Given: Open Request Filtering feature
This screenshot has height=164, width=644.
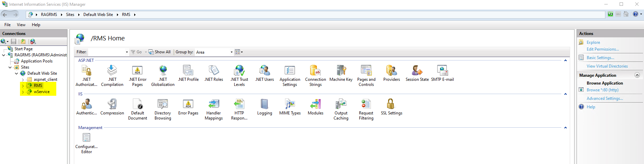Looking at the screenshot, I should tap(366, 109).
